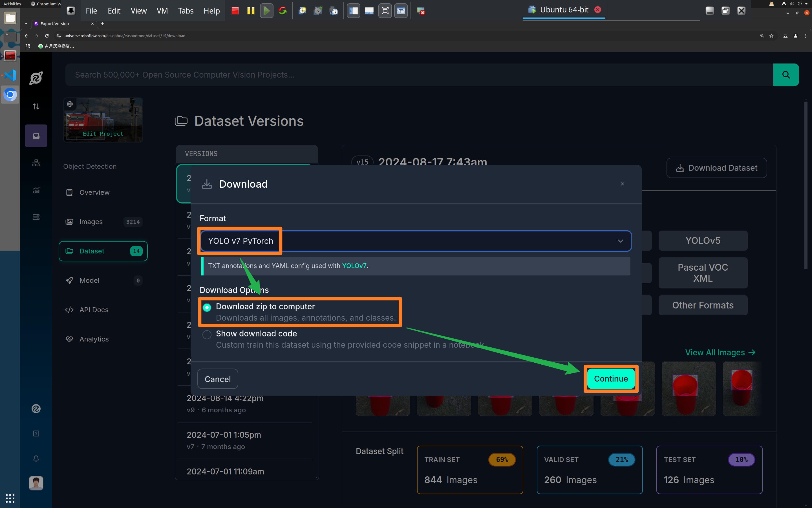Click the YOLOv7 link in description
The width and height of the screenshot is (812, 508).
[354, 266]
